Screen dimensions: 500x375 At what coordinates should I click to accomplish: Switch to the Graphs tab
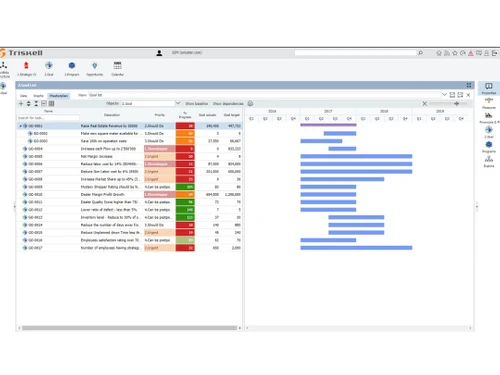[38, 96]
